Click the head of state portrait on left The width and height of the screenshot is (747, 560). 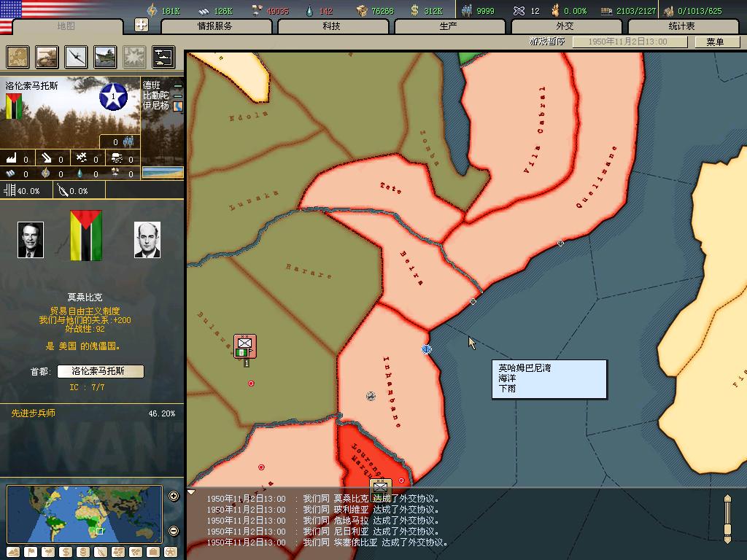coord(31,239)
